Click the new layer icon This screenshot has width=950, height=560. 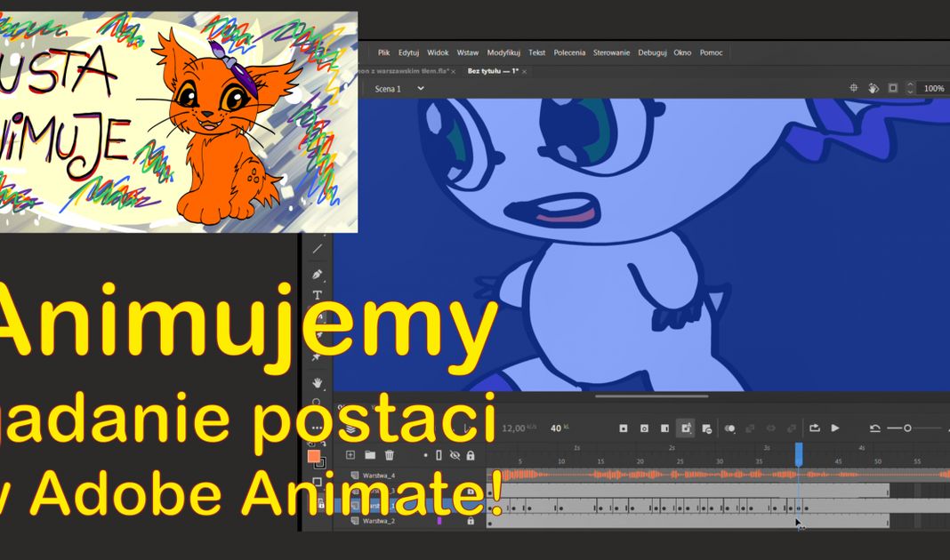coord(350,455)
